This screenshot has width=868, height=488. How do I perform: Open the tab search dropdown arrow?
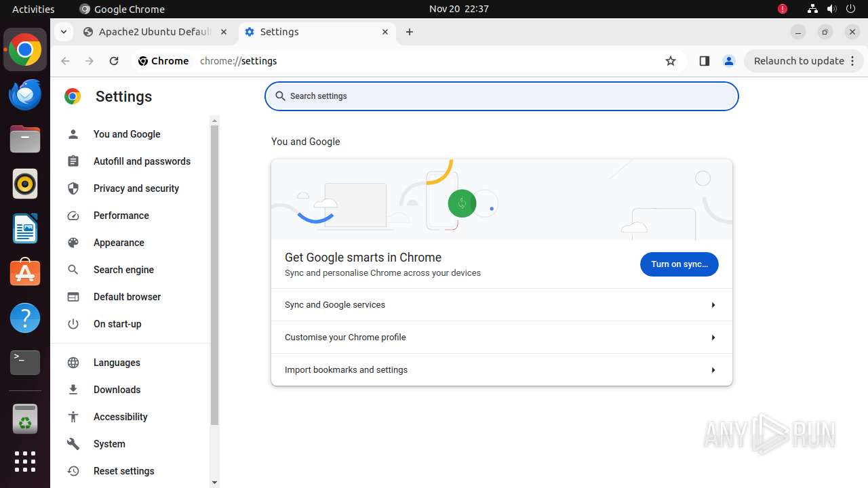pos(63,32)
